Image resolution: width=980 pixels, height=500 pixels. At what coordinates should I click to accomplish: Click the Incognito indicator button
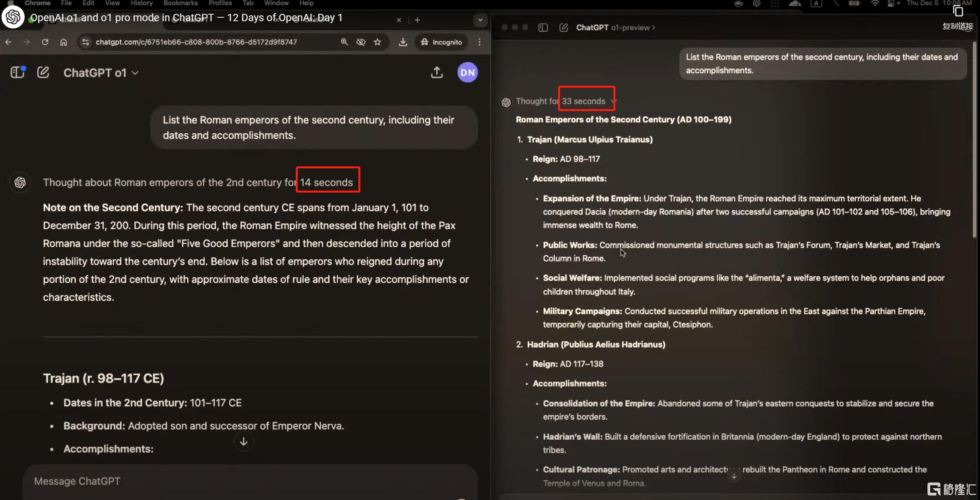pyautogui.click(x=441, y=42)
